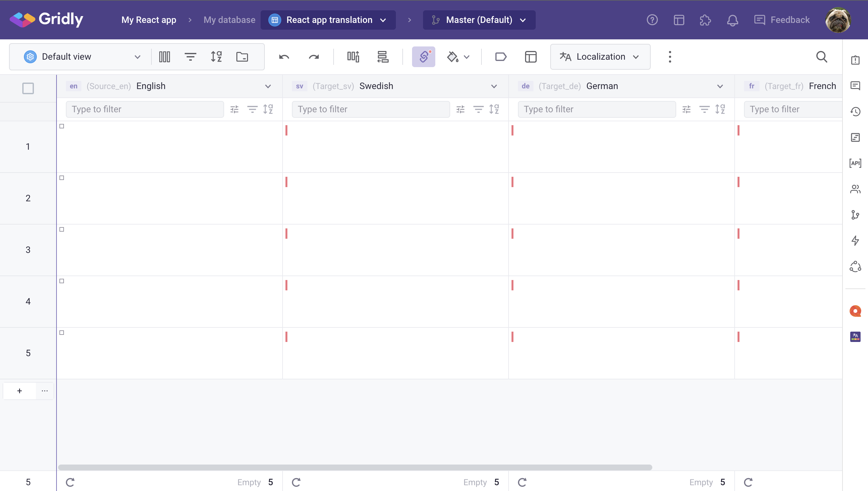The height and width of the screenshot is (491, 868).
Task: Toggle the small checkbox in row 1
Action: (x=62, y=126)
